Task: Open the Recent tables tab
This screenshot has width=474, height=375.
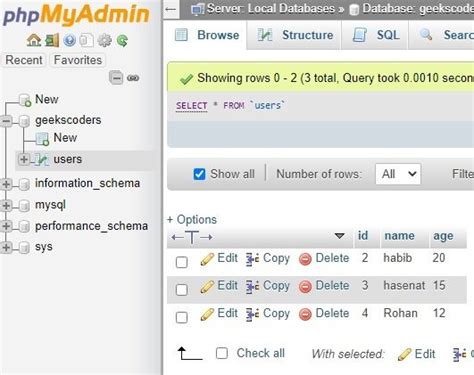Action: pos(24,60)
